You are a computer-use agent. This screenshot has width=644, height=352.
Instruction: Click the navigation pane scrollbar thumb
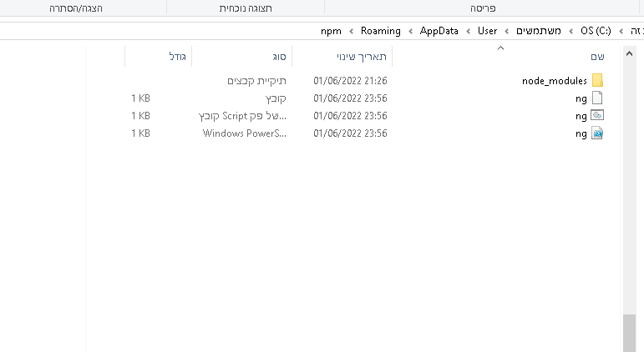click(x=629, y=333)
